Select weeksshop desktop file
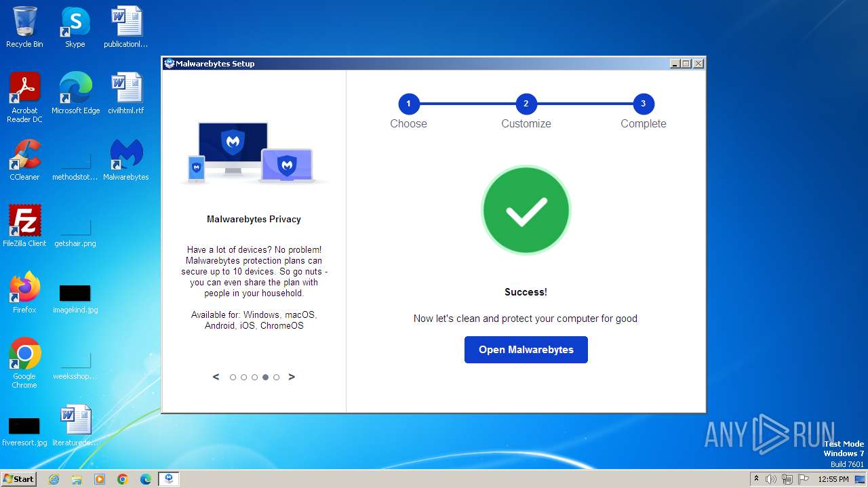The width and height of the screenshot is (868, 488). click(75, 366)
